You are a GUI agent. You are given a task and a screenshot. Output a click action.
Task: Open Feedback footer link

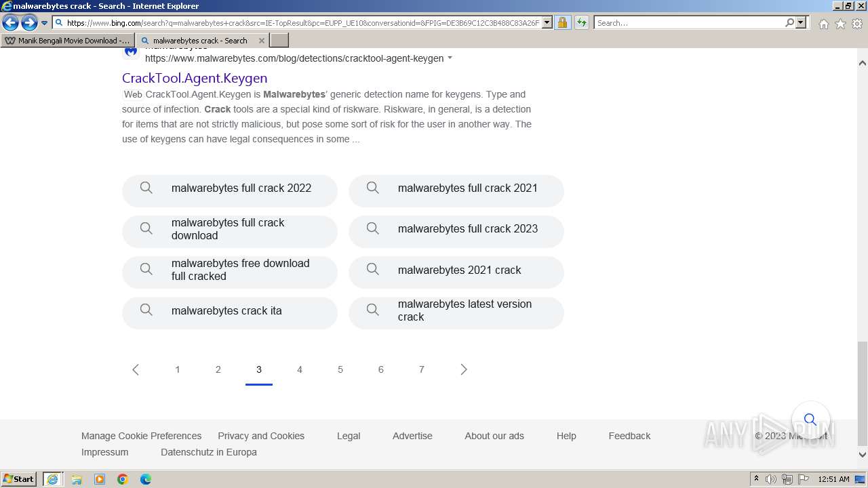(x=629, y=436)
